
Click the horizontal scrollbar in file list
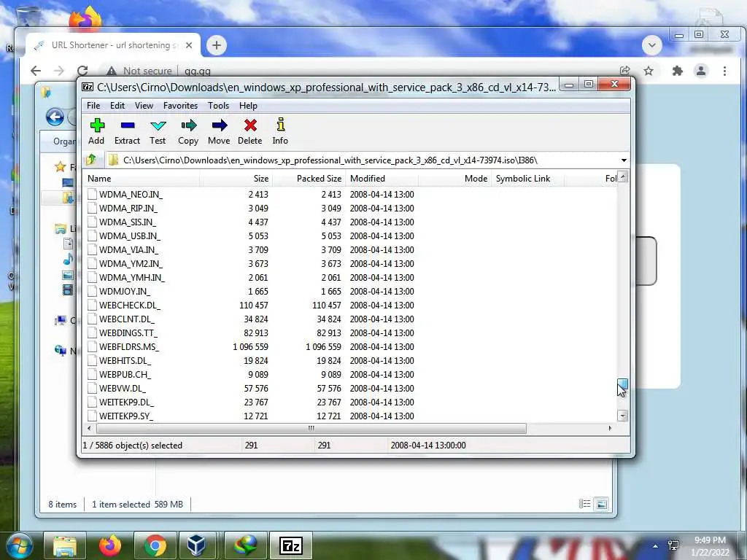[x=311, y=428]
